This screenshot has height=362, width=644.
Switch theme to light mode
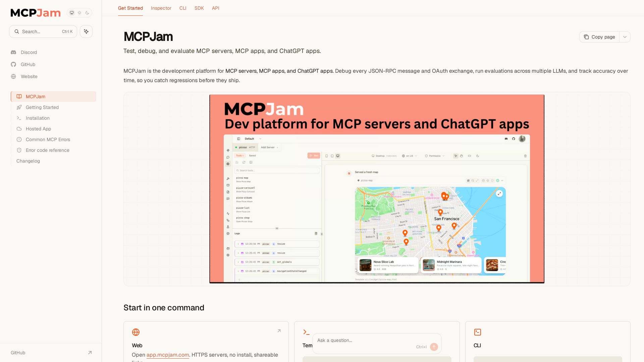(79, 13)
